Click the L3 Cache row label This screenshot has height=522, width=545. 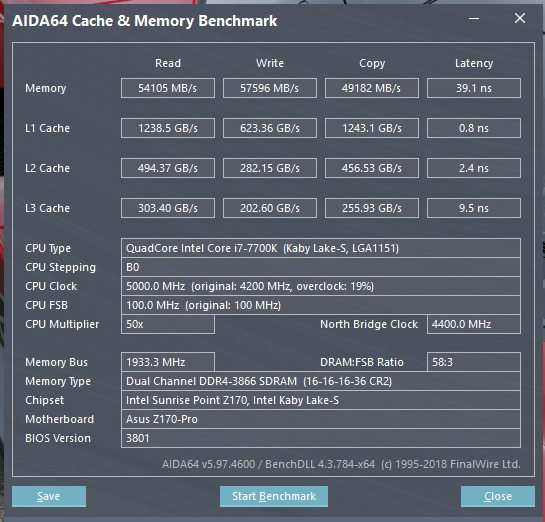pyautogui.click(x=48, y=208)
